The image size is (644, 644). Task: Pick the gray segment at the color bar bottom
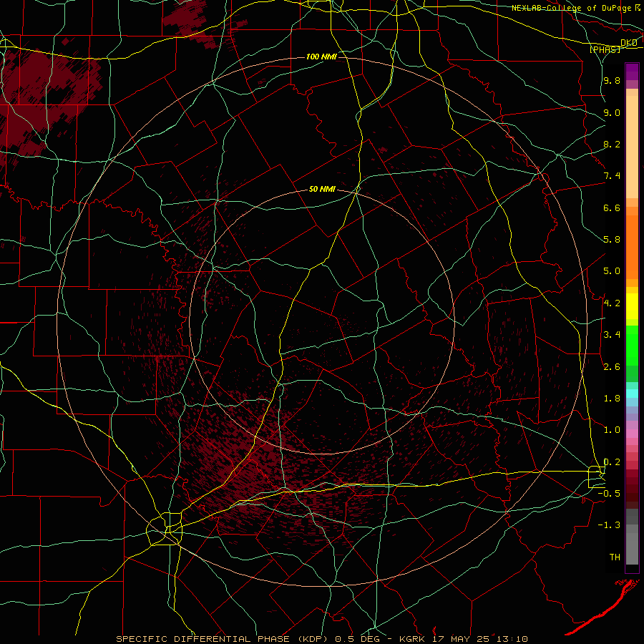(632, 549)
